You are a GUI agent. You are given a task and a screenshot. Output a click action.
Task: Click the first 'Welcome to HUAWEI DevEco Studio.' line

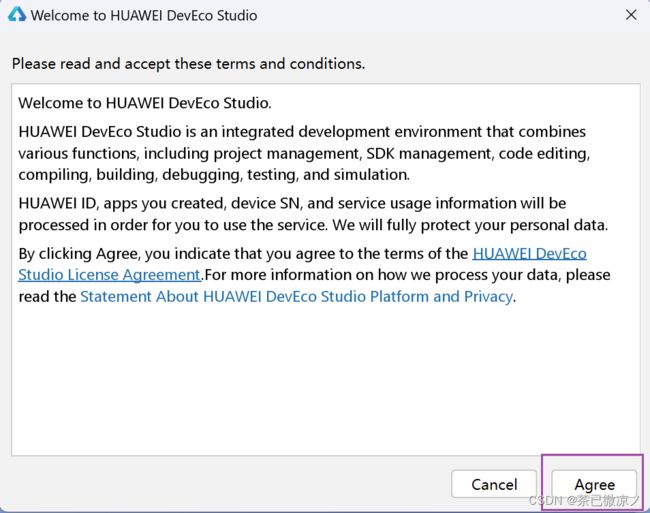[x=145, y=103]
